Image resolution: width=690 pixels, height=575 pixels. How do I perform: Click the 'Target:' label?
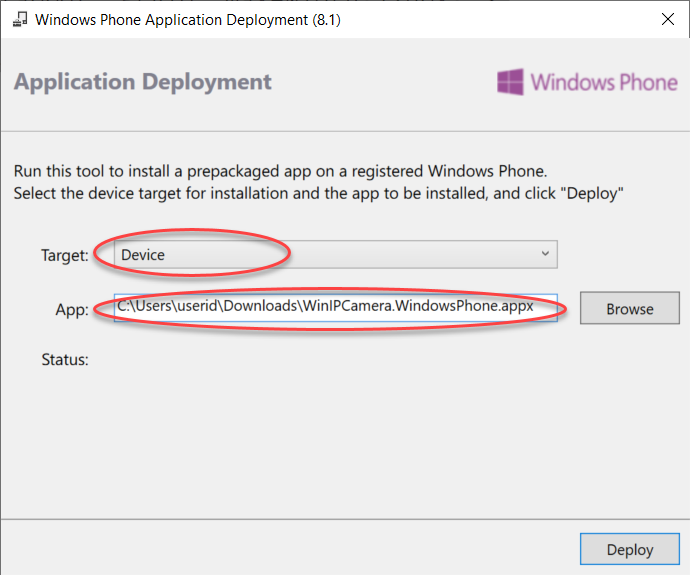[x=65, y=255]
